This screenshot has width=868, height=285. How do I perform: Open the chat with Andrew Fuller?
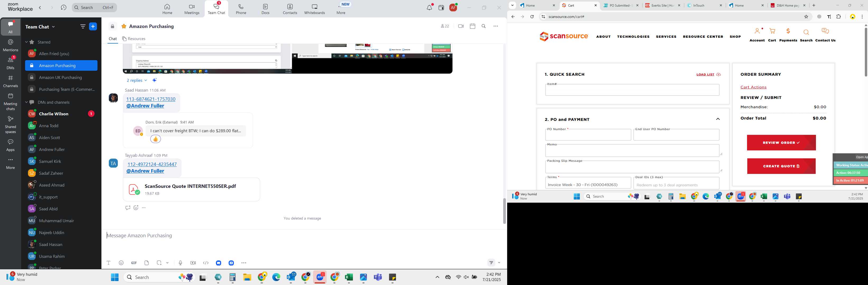point(61,149)
